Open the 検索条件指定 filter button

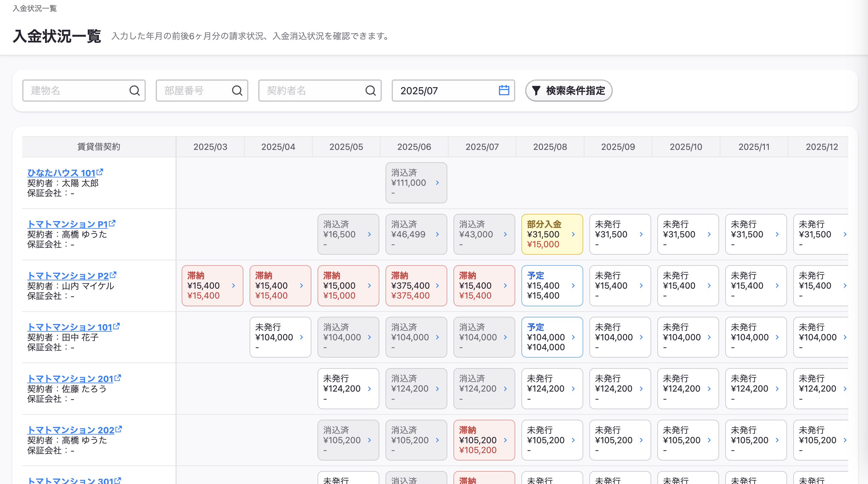tap(568, 90)
